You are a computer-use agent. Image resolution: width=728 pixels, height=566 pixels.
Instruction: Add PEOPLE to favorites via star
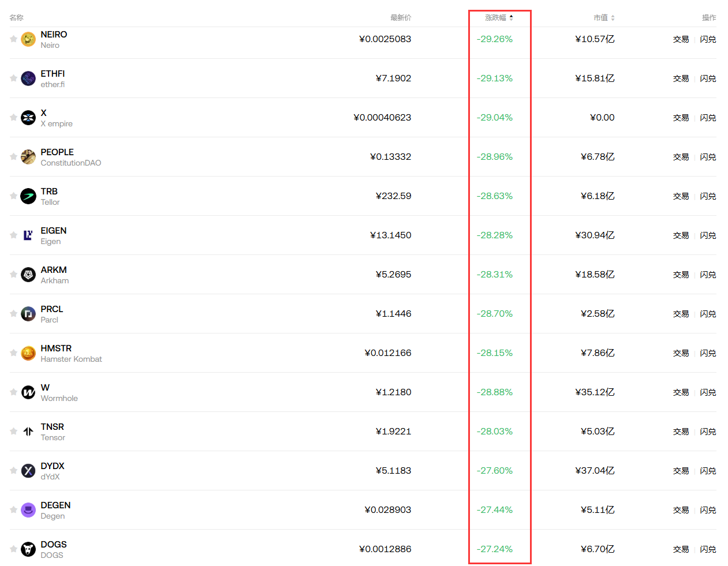13,156
